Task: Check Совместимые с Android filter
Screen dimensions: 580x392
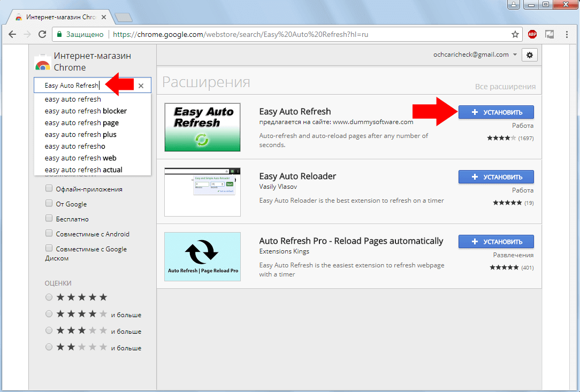Action: point(49,233)
